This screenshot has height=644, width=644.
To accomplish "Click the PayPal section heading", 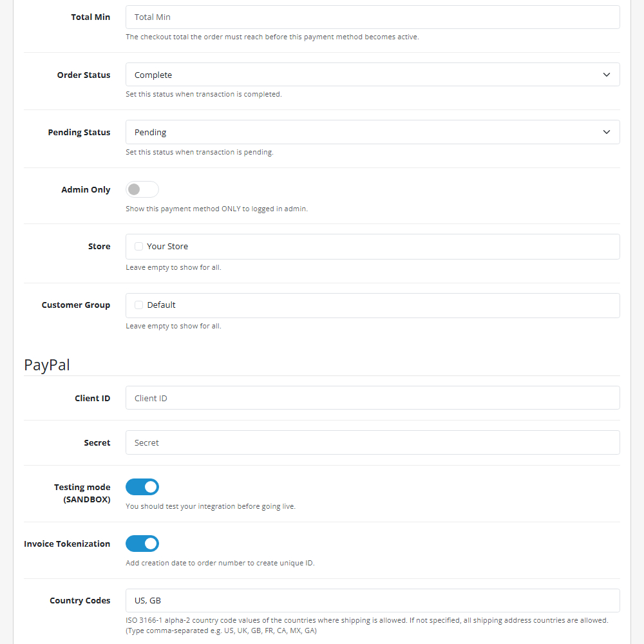I will 46,365.
